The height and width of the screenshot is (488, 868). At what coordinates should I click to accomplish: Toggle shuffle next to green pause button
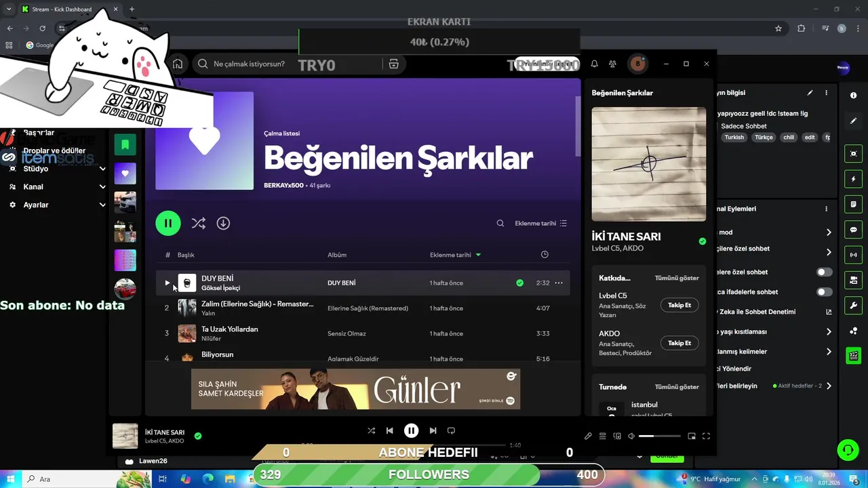coord(198,223)
